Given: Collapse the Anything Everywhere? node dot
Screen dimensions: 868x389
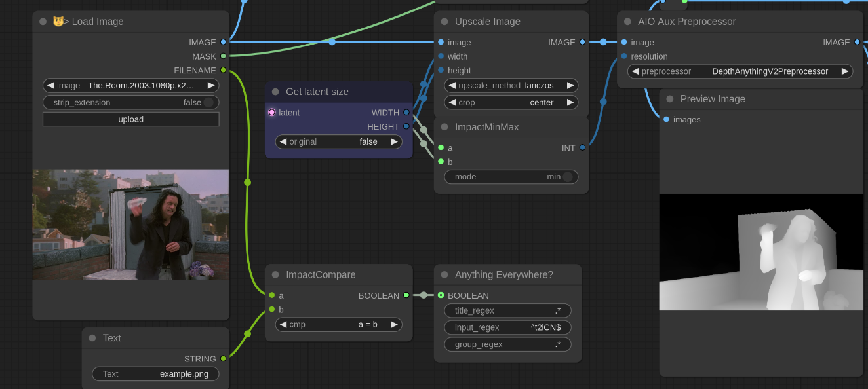Looking at the screenshot, I should (444, 275).
